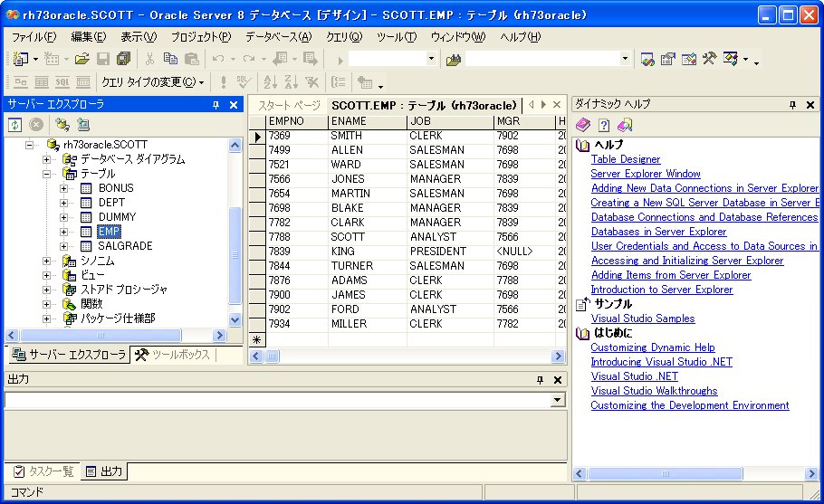
Task: Open the Properties Window toolbar icon
Action: click(668, 60)
